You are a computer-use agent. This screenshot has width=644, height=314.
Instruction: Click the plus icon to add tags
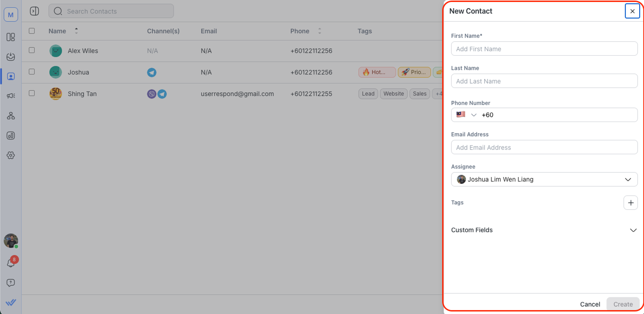(x=630, y=203)
